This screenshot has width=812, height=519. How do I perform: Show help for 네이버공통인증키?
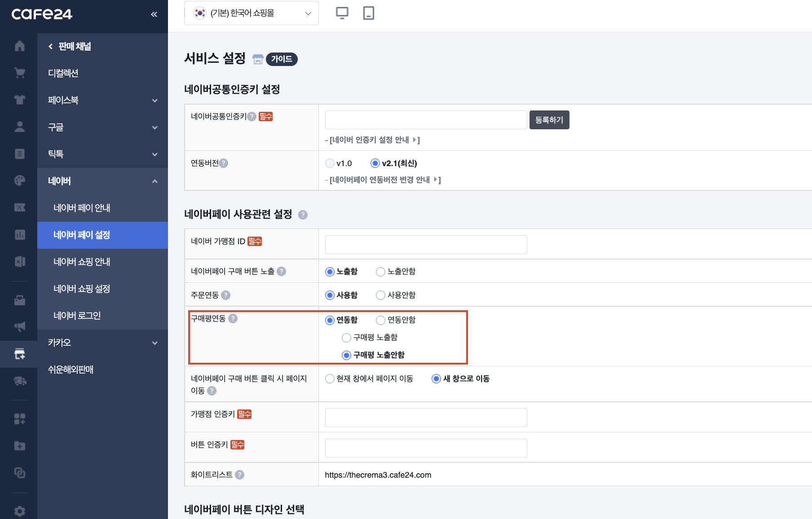coord(252,116)
